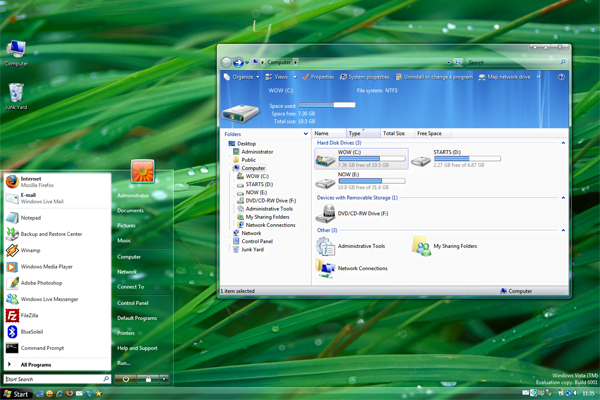
Task: Click Show Desktop quick launch icon
Action: coord(40,393)
